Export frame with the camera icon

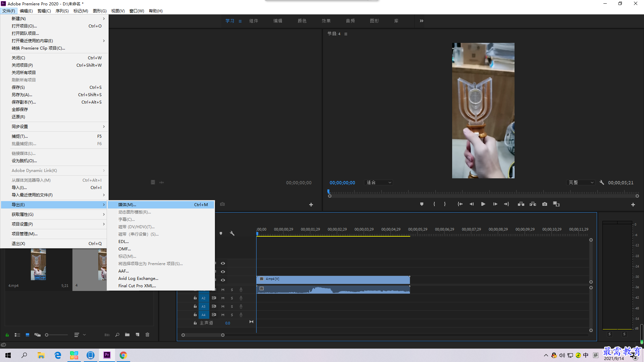pyautogui.click(x=545, y=204)
